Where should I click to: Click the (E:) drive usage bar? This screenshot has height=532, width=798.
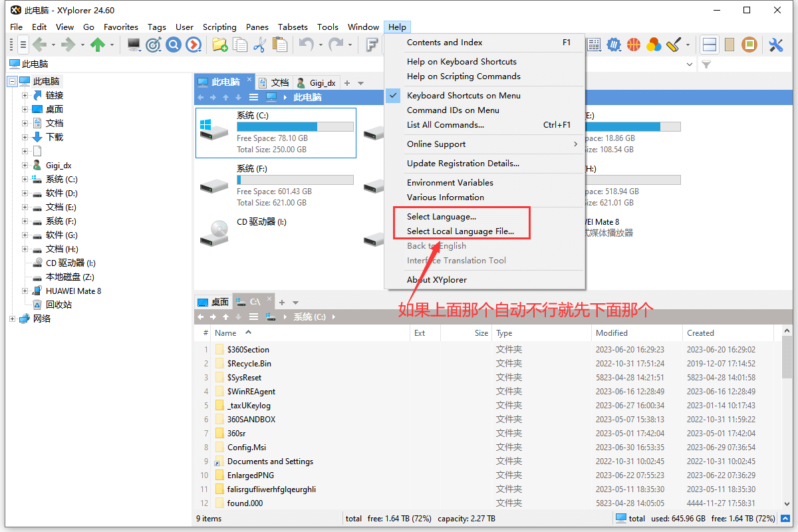632,127
